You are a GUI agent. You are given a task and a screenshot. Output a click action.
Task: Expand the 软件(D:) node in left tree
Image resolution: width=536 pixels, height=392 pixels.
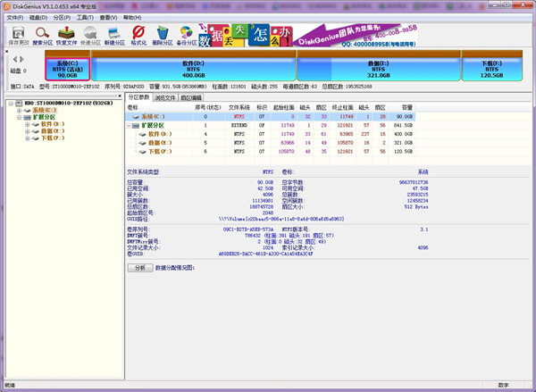tap(29, 123)
